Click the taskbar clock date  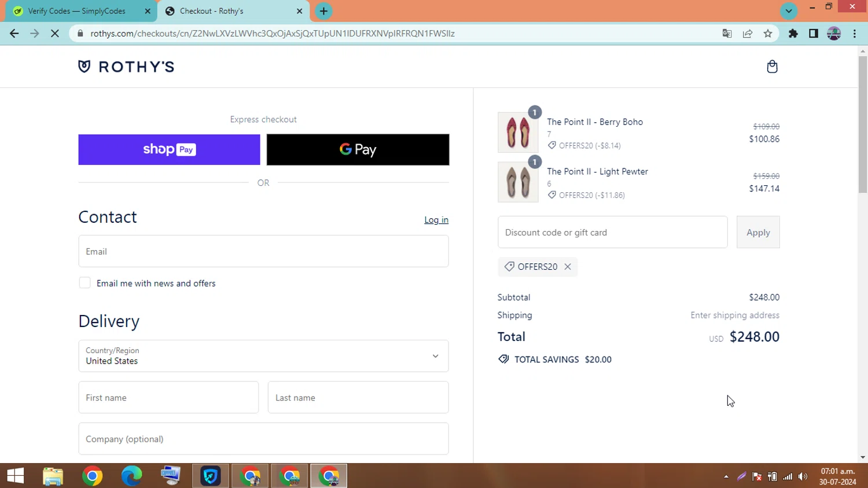click(x=837, y=482)
